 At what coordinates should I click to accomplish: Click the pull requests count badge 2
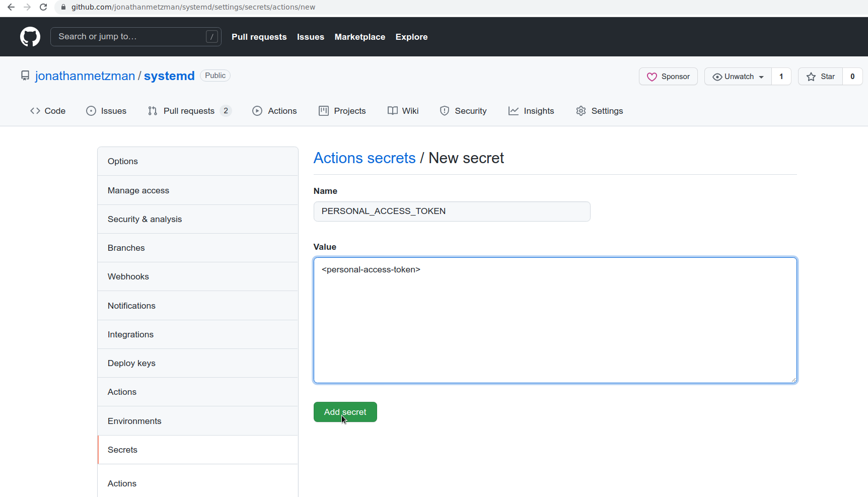click(x=226, y=111)
